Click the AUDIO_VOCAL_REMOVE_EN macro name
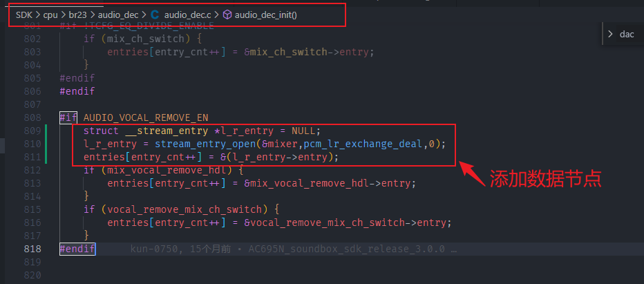 click(146, 117)
